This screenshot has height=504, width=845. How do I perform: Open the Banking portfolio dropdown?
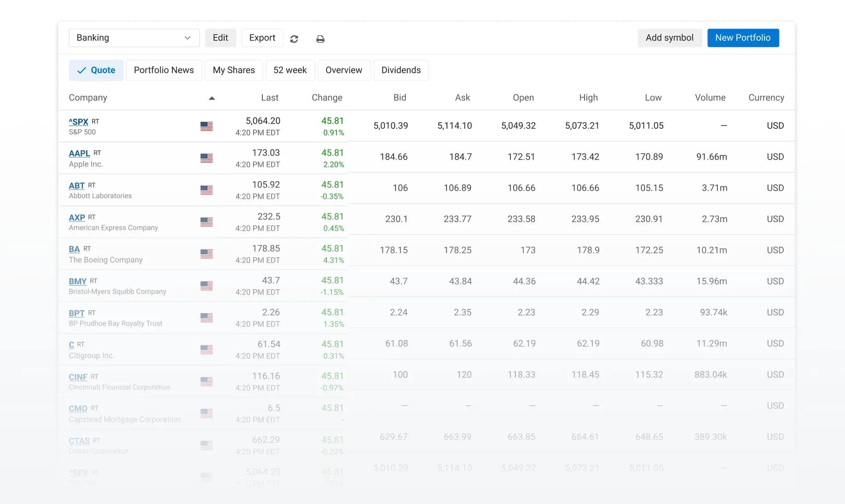pyautogui.click(x=134, y=38)
